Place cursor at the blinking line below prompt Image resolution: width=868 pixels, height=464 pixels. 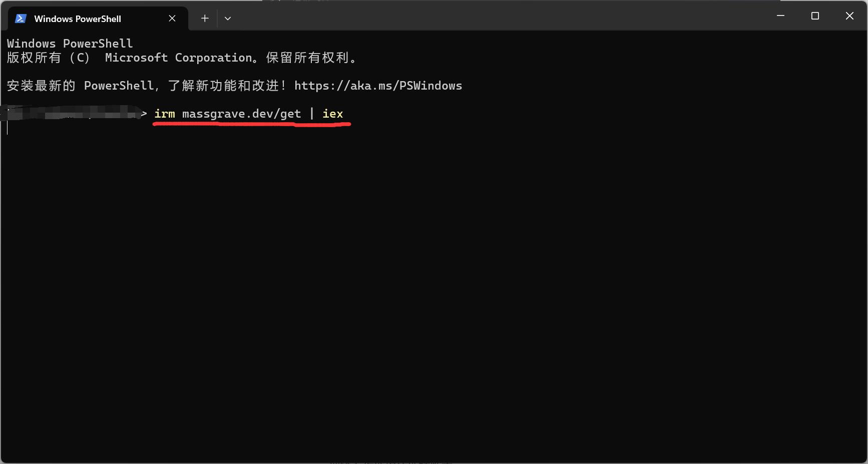[x=8, y=128]
